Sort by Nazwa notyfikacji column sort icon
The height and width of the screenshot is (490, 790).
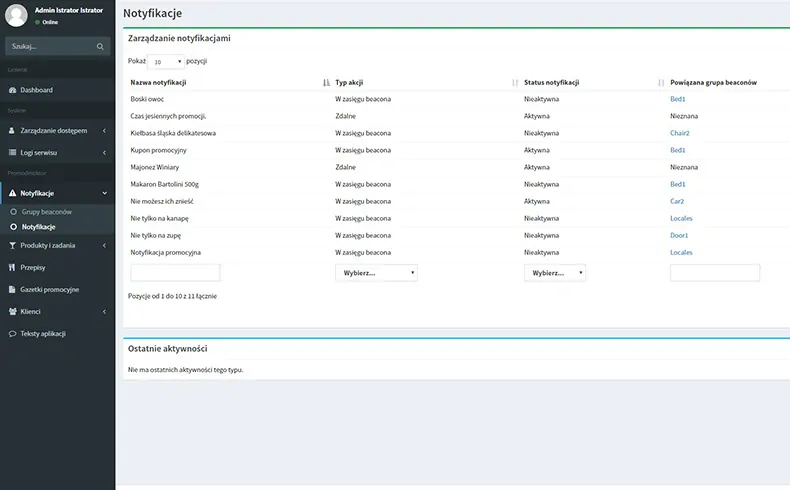pyautogui.click(x=326, y=82)
